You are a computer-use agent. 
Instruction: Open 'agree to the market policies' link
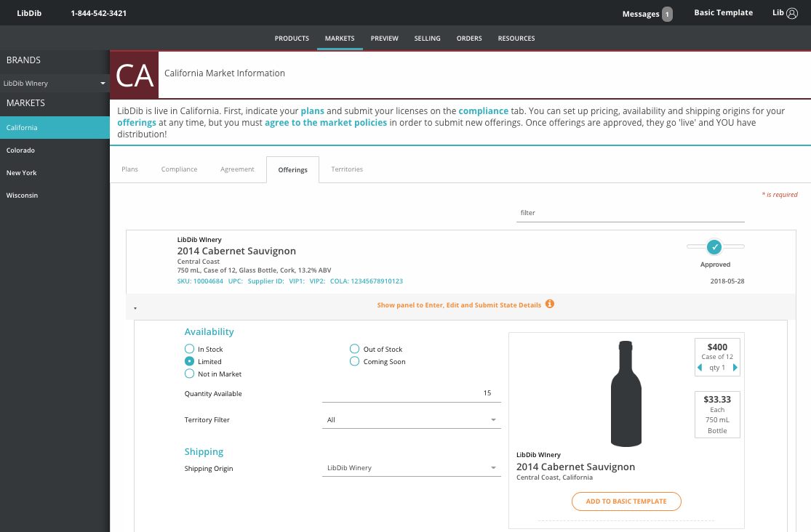click(326, 123)
